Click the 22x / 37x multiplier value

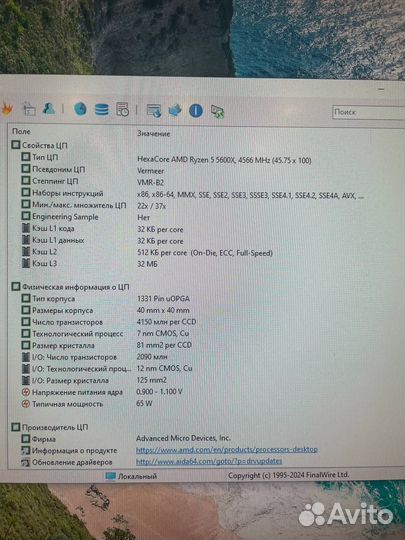coord(152,206)
